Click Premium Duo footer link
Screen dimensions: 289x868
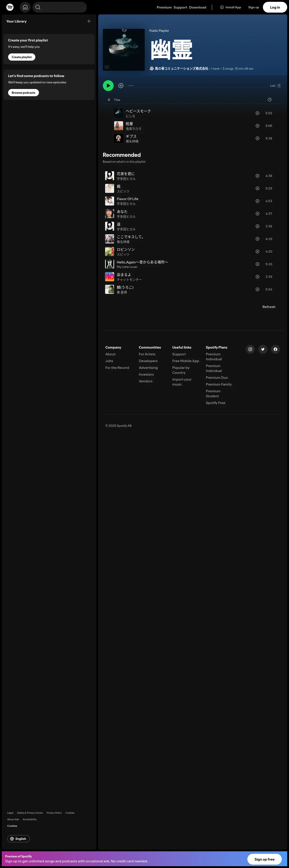(x=217, y=378)
